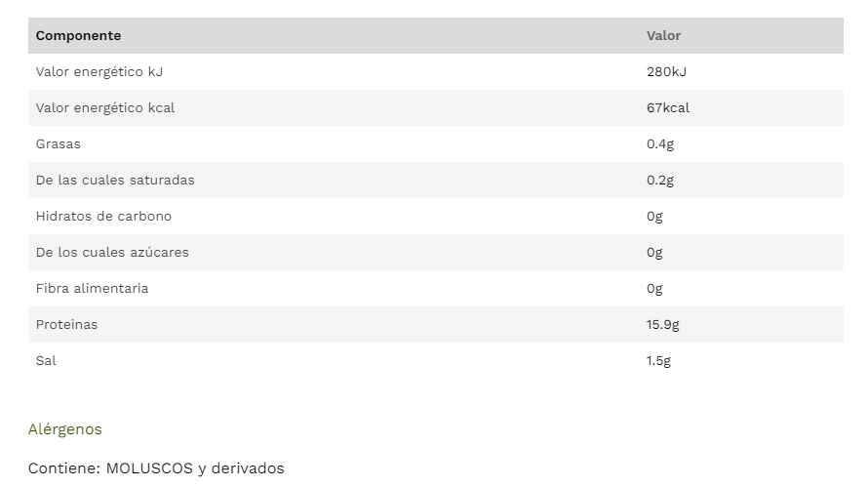Click the Contiene: MOLUSCOS y derivados text

[156, 468]
